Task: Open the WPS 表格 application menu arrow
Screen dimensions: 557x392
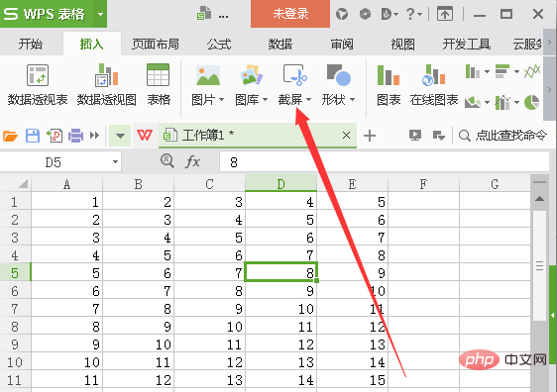Action: click(x=100, y=14)
